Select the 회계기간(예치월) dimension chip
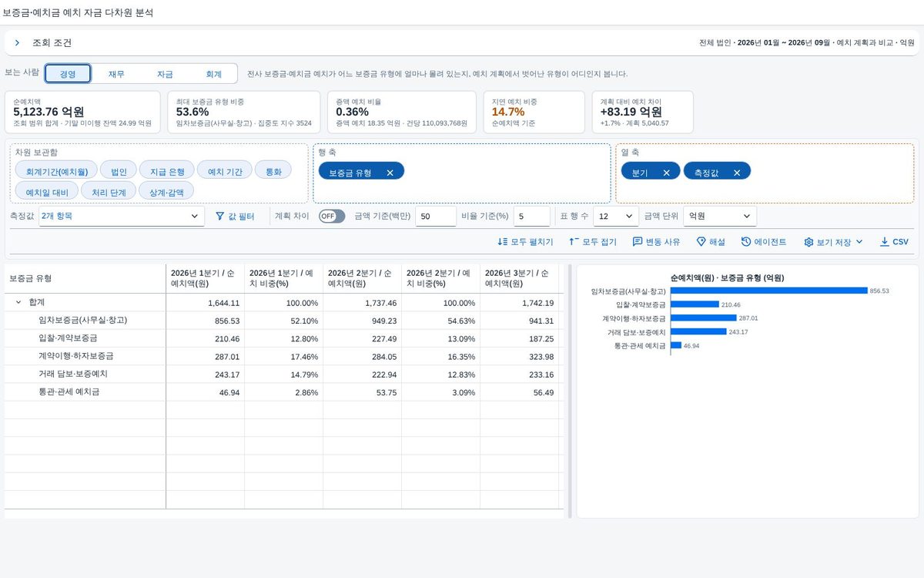Image resolution: width=924 pixels, height=578 pixels. (x=57, y=171)
